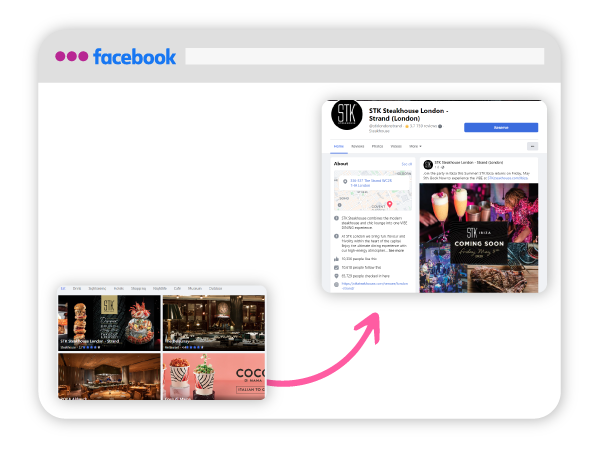Select the Sightseeing category tab
600x450 pixels.
pos(97,289)
